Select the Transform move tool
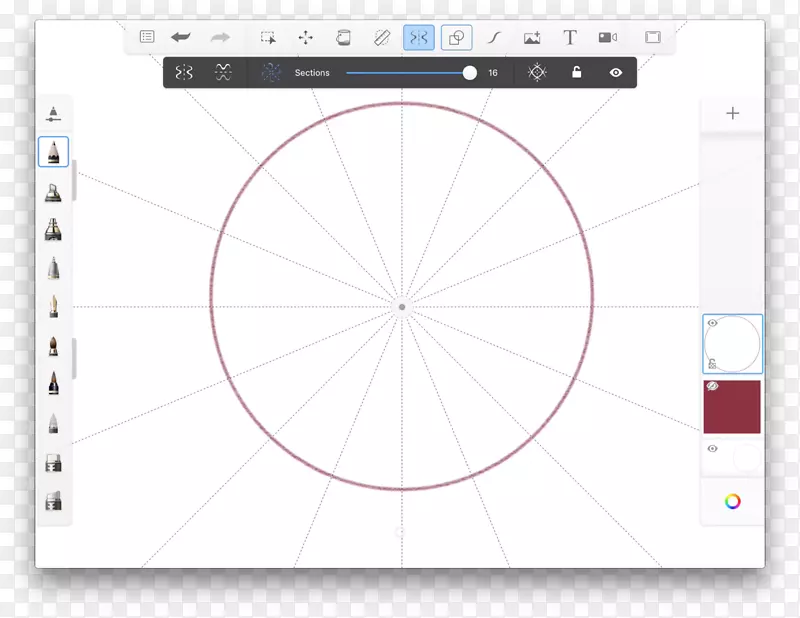The height and width of the screenshot is (618, 800). pos(306,37)
